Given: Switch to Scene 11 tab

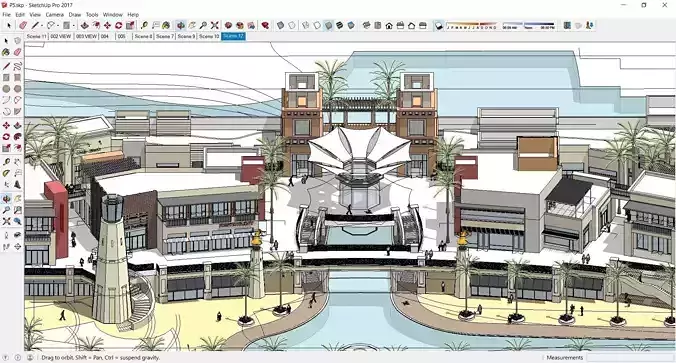Looking at the screenshot, I should (x=36, y=36).
